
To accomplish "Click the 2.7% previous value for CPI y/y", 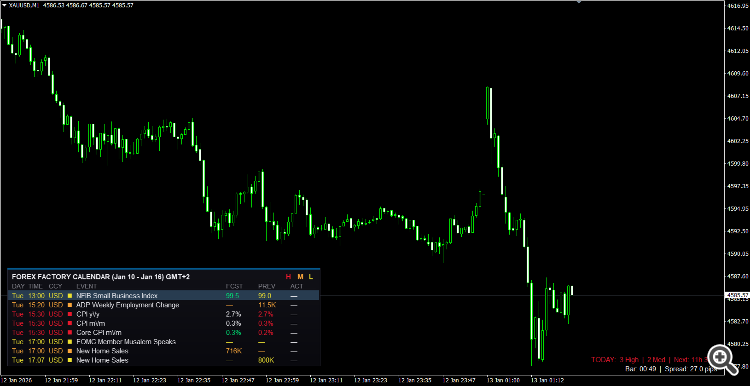I will [265, 314].
